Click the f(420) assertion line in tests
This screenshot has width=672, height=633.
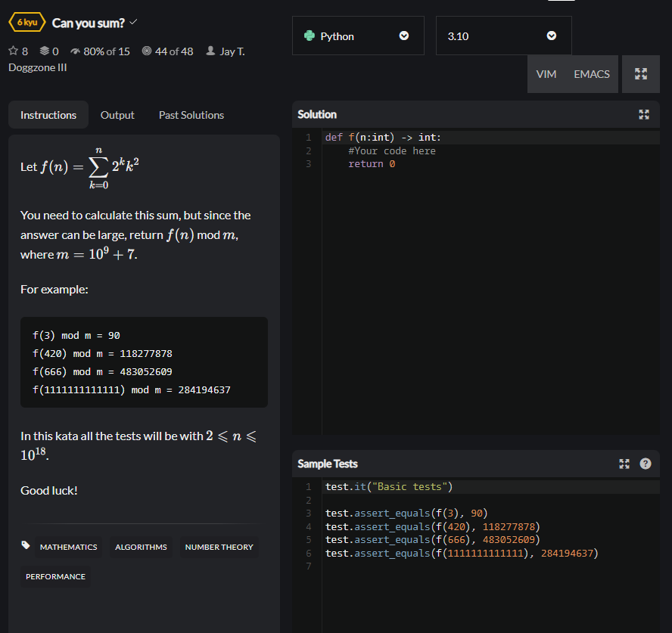coord(432,526)
